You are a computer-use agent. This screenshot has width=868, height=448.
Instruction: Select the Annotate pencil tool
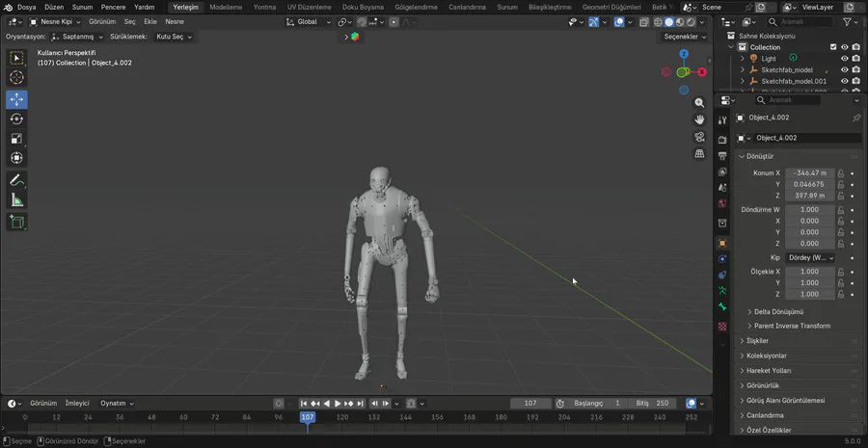click(16, 180)
